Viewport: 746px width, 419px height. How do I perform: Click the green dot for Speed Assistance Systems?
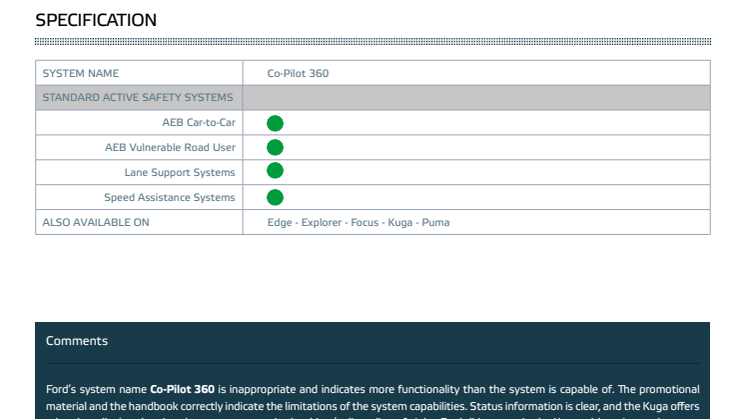coord(275,197)
